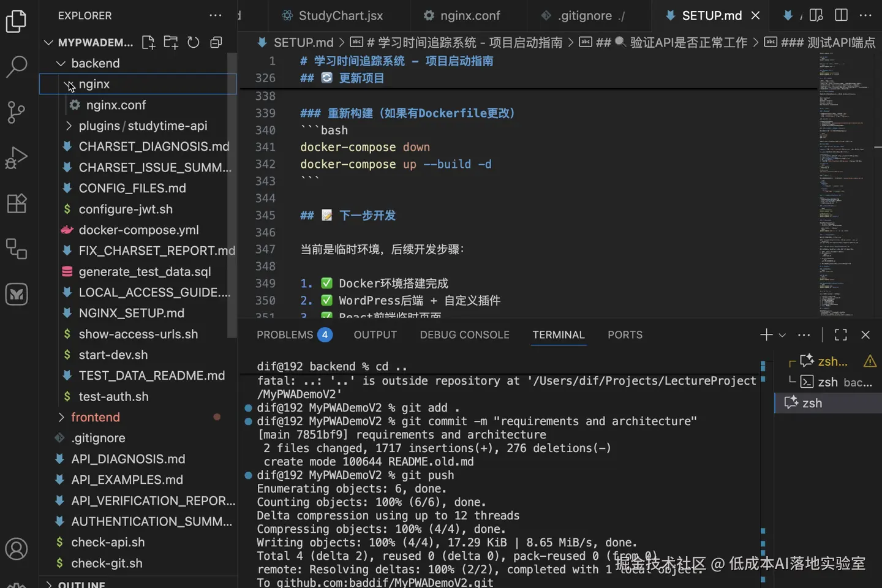
Task: Open the Search view in activity bar
Action: (x=16, y=66)
